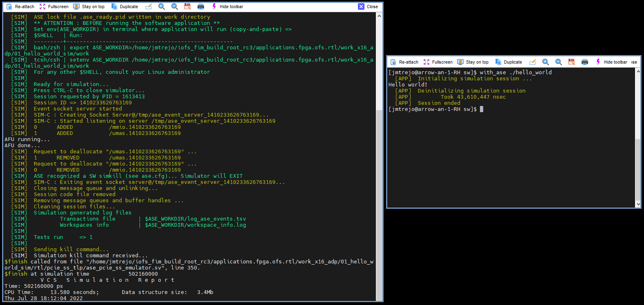Image resolution: width=644 pixels, height=305 pixels.
Task: Zoom in on the left simulator terminal
Action: click(x=162, y=7)
